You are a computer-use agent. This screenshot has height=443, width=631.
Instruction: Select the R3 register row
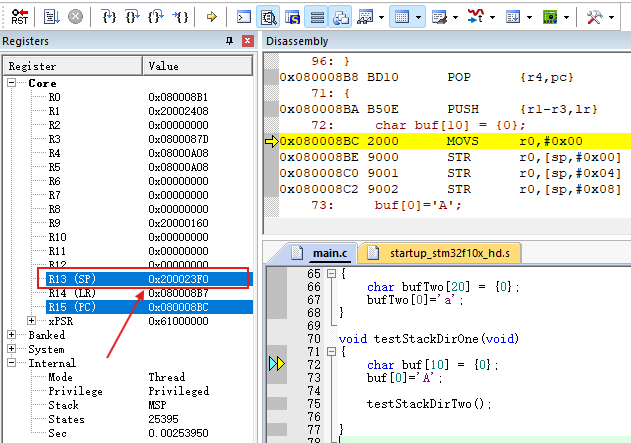click(x=149, y=139)
